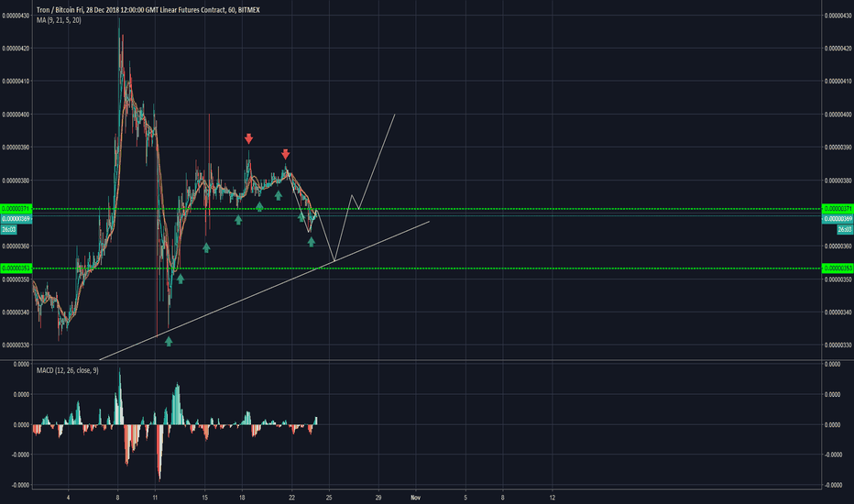Click the 25 date label on the time axis
854x504 pixels.
(329, 498)
